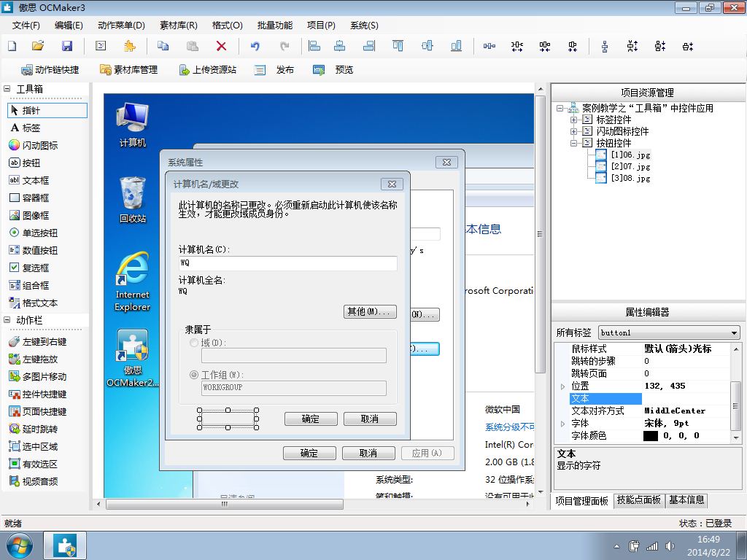
Task: Click the Redo arrow icon
Action: (x=285, y=46)
